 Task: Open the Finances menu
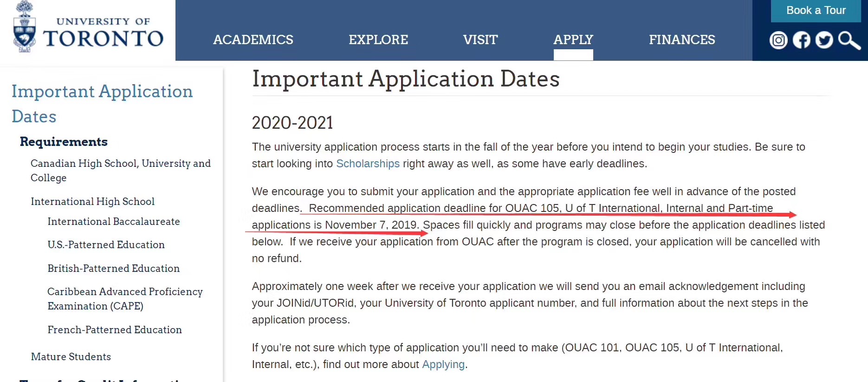click(682, 40)
